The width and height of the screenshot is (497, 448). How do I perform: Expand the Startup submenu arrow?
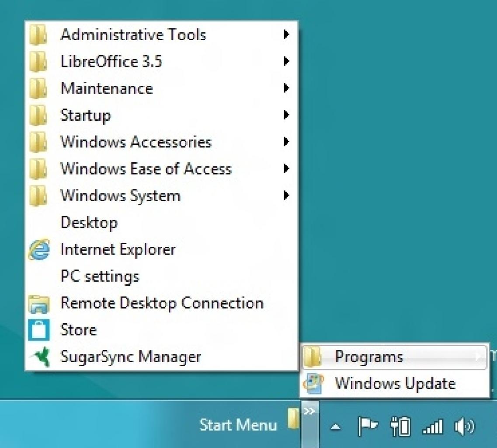pos(286,115)
